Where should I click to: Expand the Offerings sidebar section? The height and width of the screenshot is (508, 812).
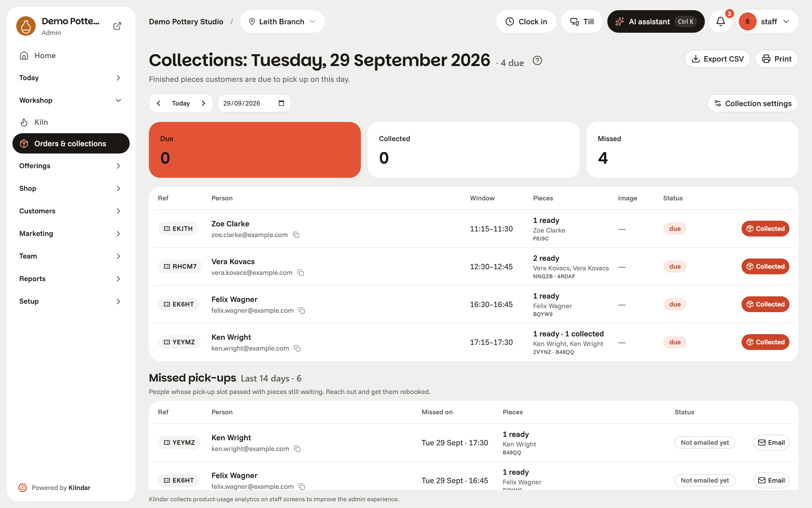click(71, 166)
